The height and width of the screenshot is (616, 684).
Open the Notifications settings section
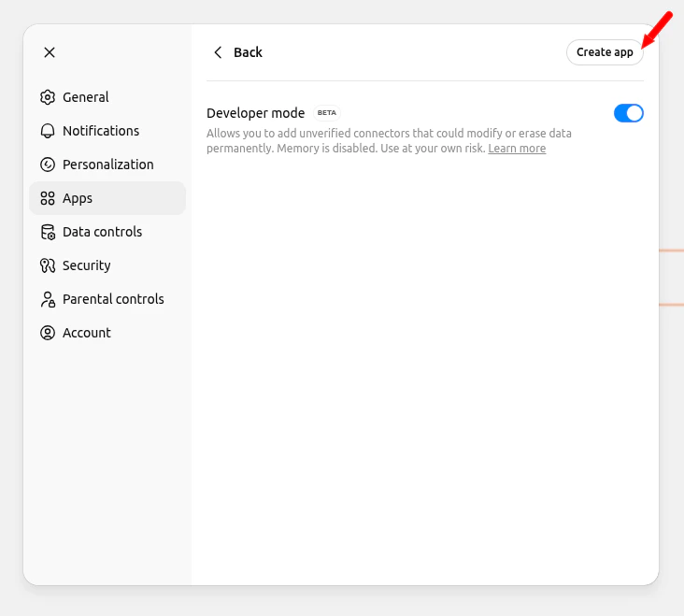(107, 131)
